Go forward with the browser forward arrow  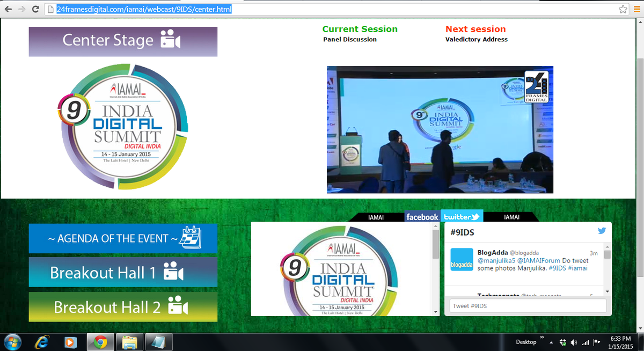click(x=22, y=9)
